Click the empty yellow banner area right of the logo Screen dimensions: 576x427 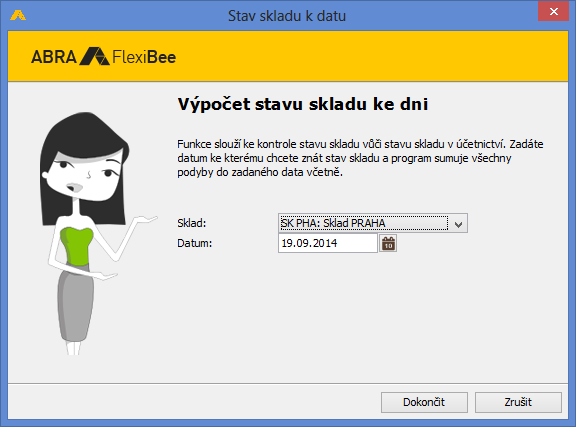[371, 56]
